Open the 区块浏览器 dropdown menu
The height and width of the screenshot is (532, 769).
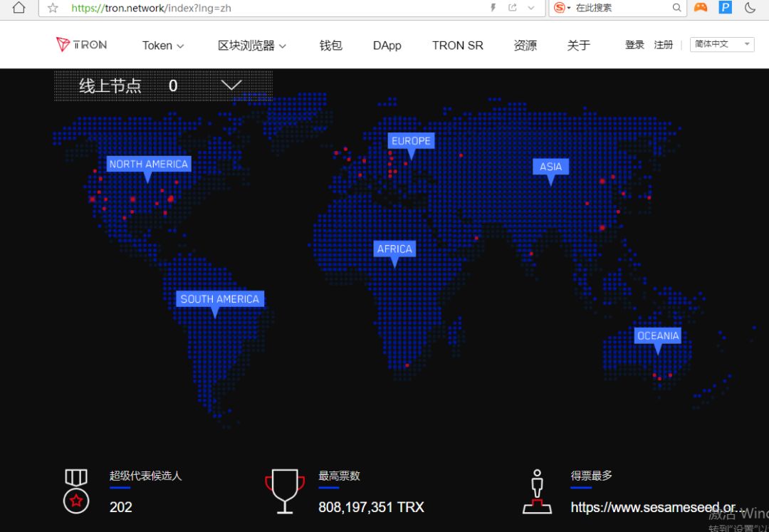click(251, 46)
